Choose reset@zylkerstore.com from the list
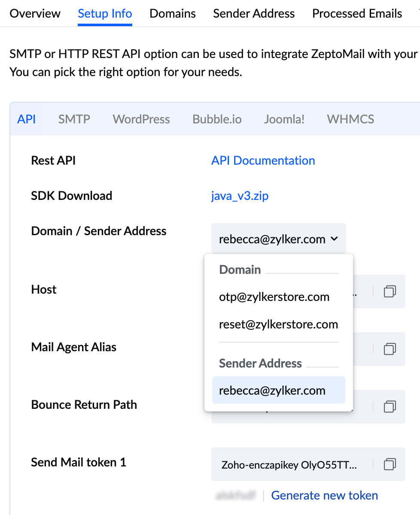 pos(279,325)
